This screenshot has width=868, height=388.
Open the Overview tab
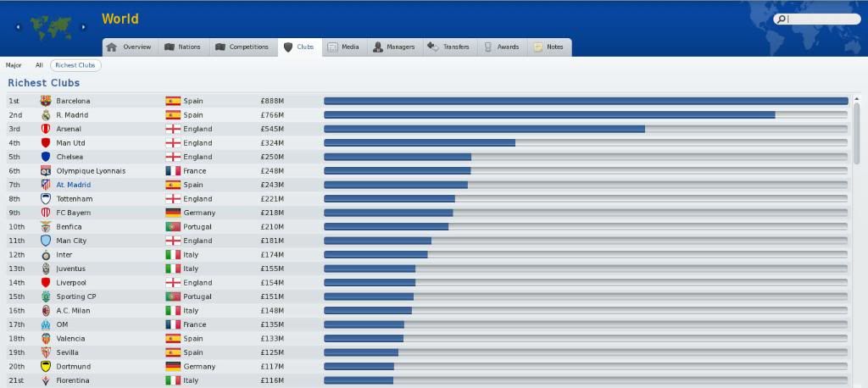coord(130,47)
